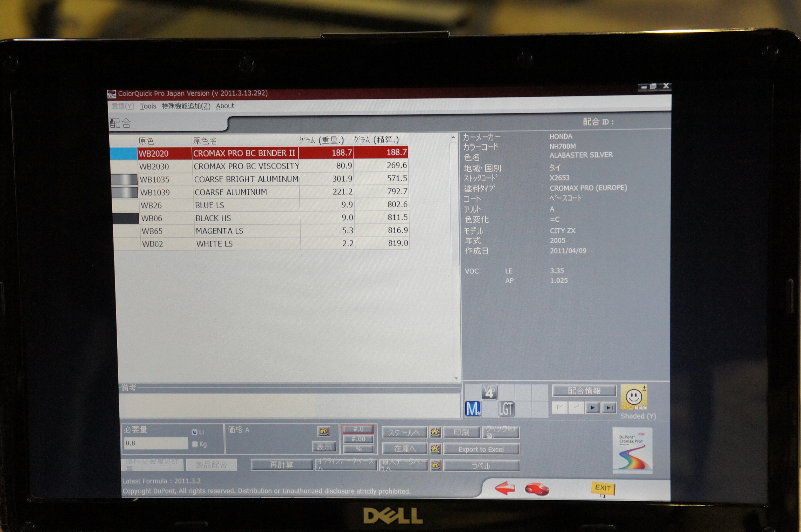This screenshot has width=801, height=532.
Task: Click the ラベル button
Action: [x=482, y=466]
